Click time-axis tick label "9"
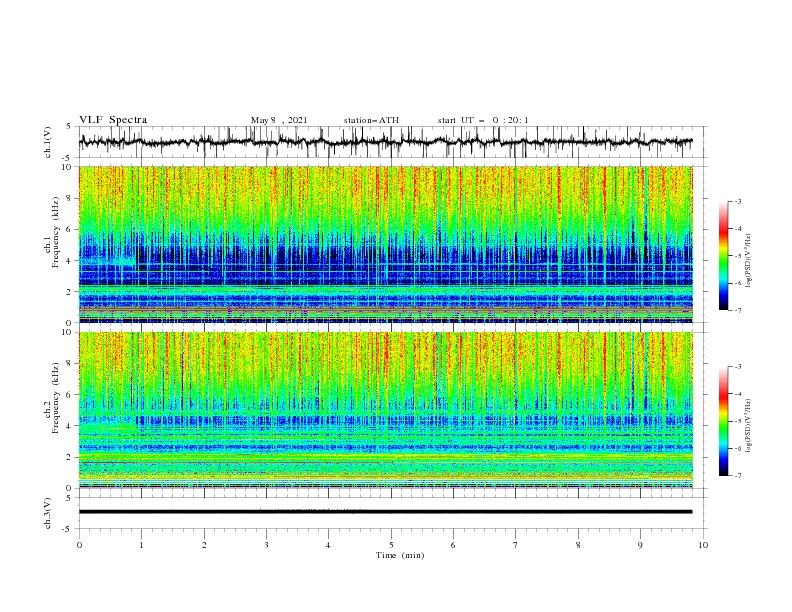792x612 pixels. click(640, 545)
